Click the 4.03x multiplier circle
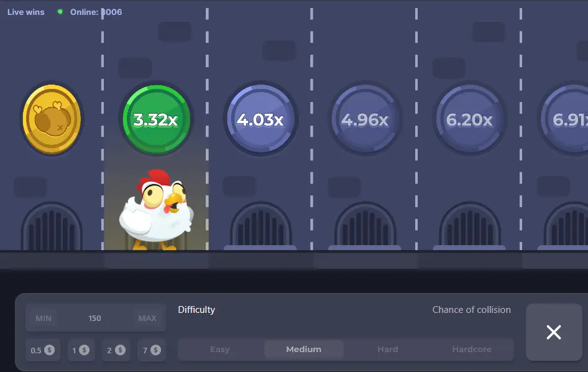This screenshot has height=372, width=588. pos(260,118)
